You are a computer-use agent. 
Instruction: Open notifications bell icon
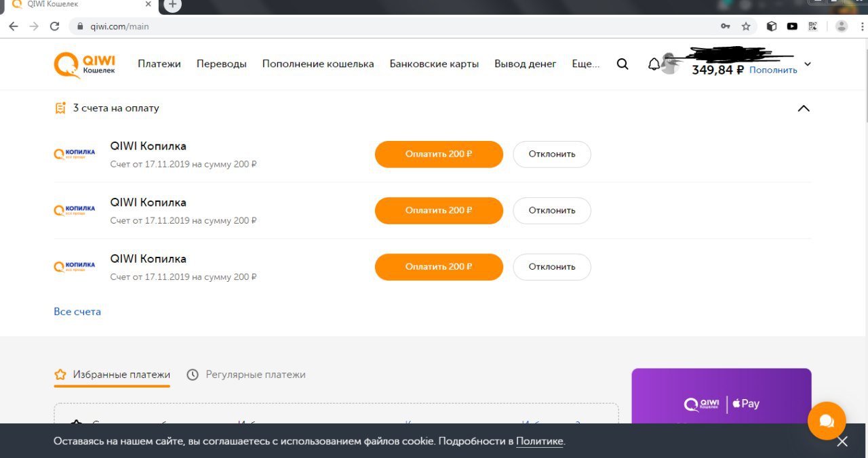(654, 64)
